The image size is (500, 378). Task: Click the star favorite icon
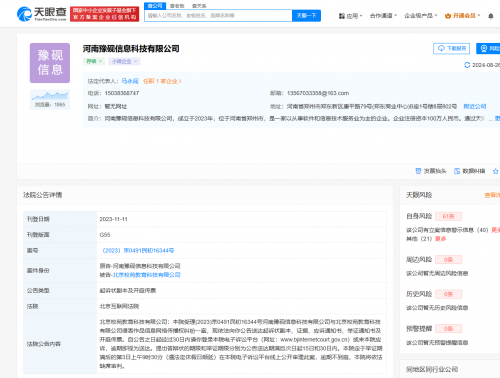coord(496,171)
